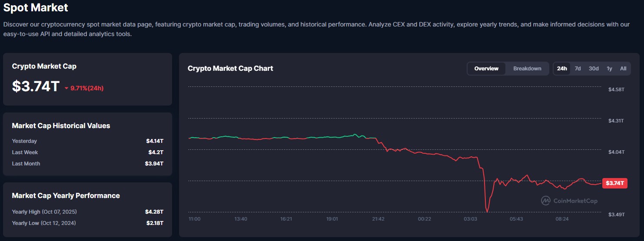Show the All time range
Screen dimensions: 644x241
click(x=623, y=69)
